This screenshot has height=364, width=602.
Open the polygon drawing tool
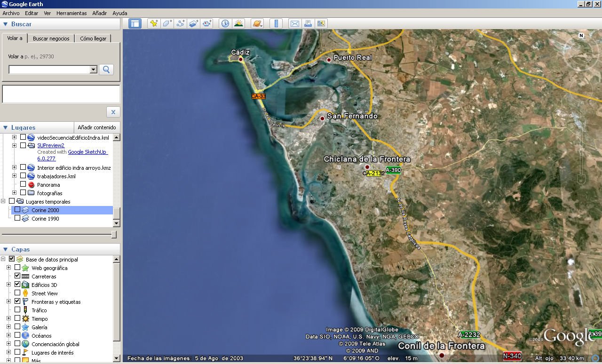pyautogui.click(x=167, y=23)
